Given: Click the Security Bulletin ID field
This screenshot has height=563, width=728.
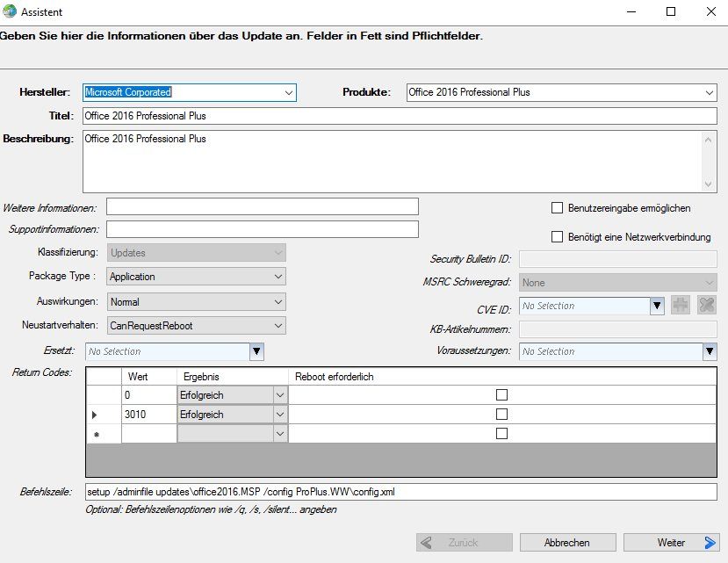Looking at the screenshot, I should coord(618,259).
